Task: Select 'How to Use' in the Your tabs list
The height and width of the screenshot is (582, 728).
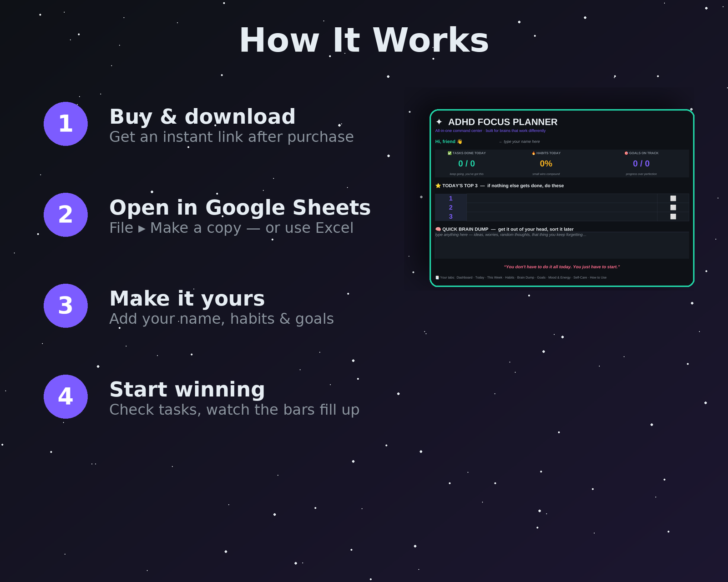Action: (598, 277)
